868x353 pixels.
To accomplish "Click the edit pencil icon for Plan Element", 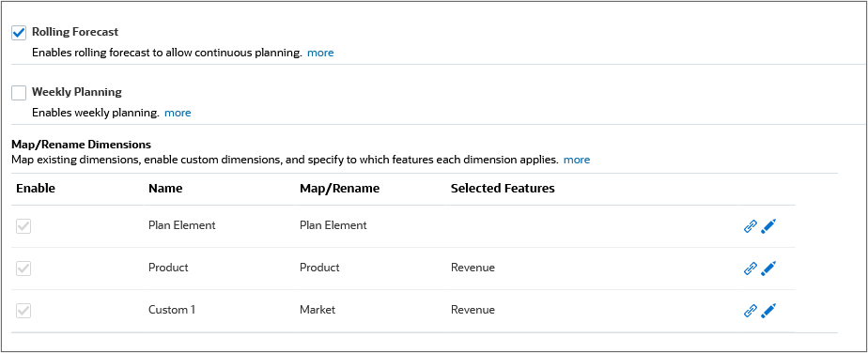I will 768,226.
